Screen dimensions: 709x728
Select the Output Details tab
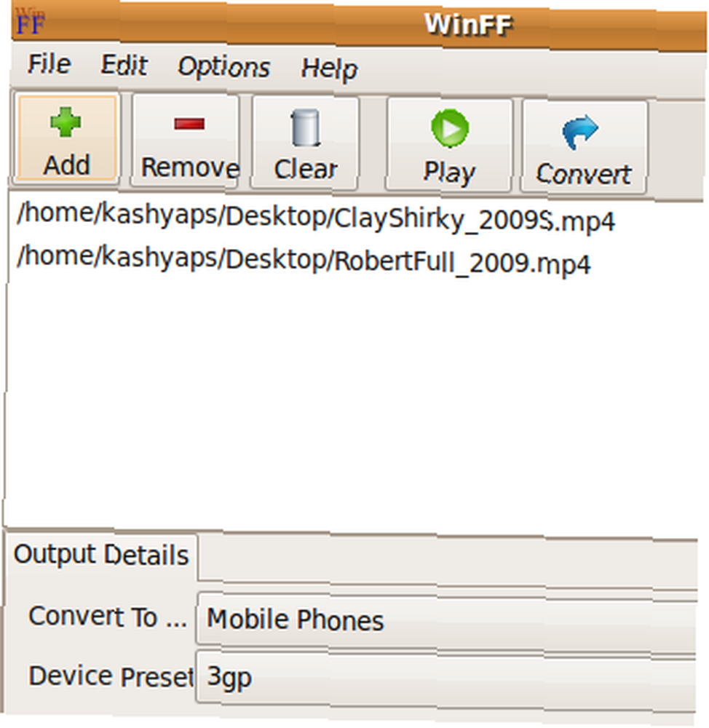tap(100, 555)
